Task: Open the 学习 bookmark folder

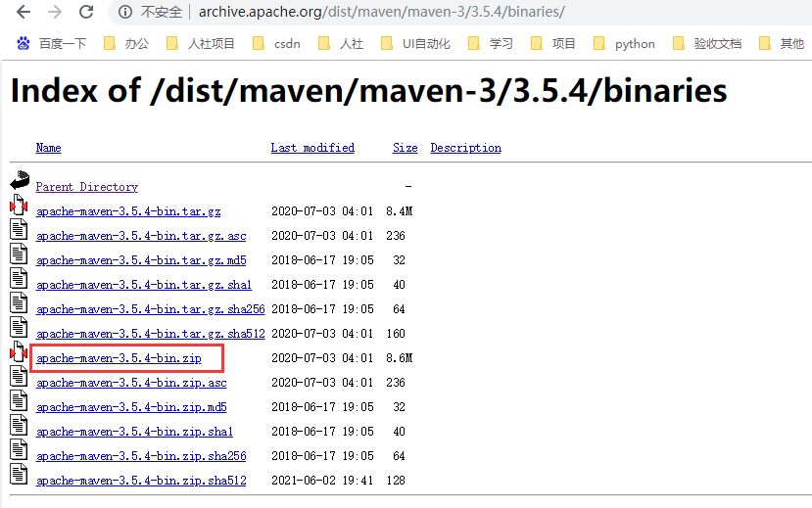Action: click(491, 43)
